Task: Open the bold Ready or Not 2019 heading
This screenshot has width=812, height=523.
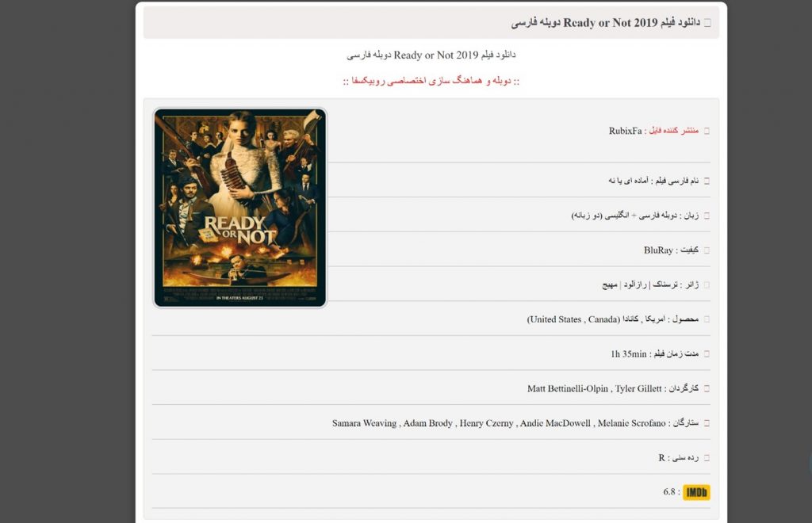Action: click(605, 23)
